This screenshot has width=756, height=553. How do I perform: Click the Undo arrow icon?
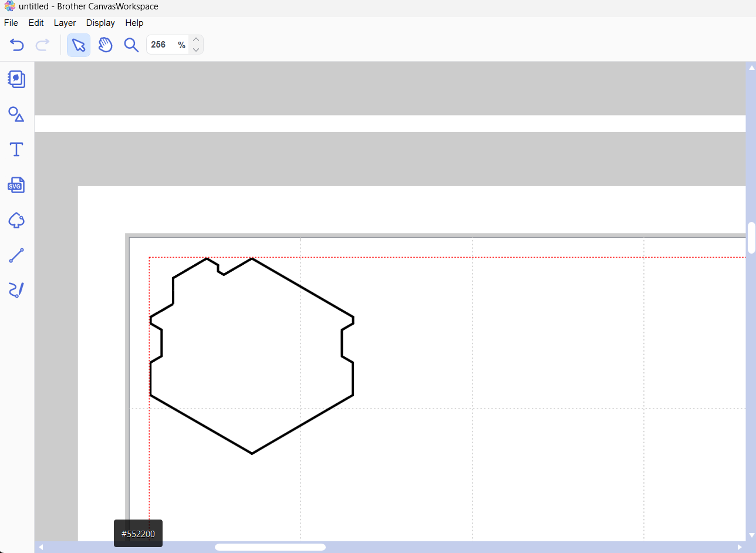pyautogui.click(x=17, y=45)
